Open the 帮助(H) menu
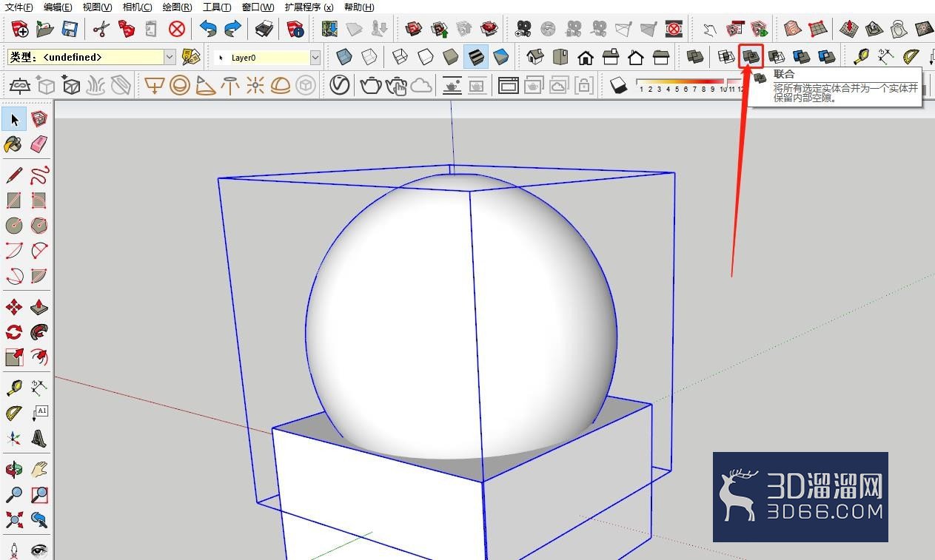Viewport: 935px width, 560px height. point(359,7)
